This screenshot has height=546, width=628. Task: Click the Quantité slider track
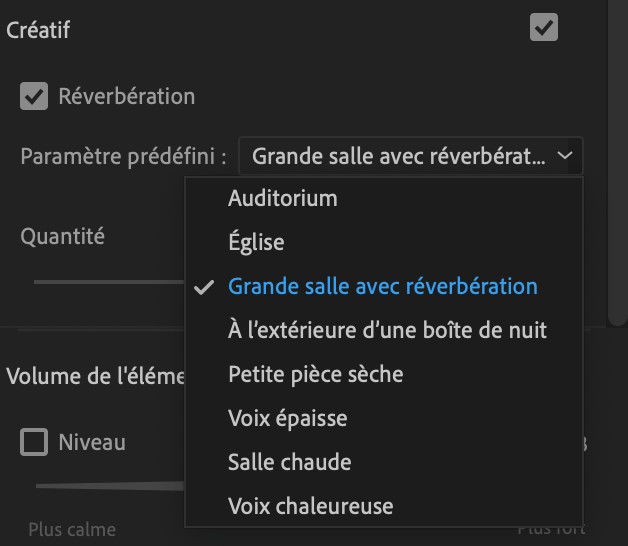(109, 282)
